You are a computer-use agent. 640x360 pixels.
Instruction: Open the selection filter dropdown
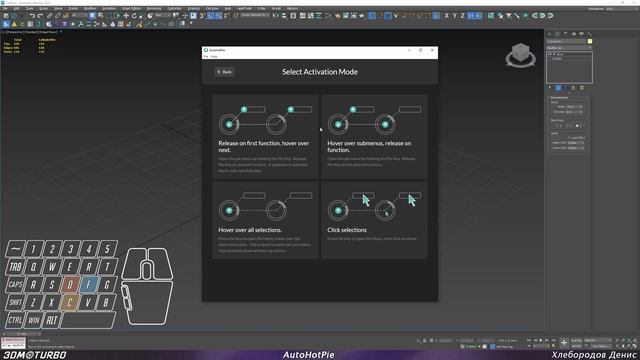click(x=80, y=16)
